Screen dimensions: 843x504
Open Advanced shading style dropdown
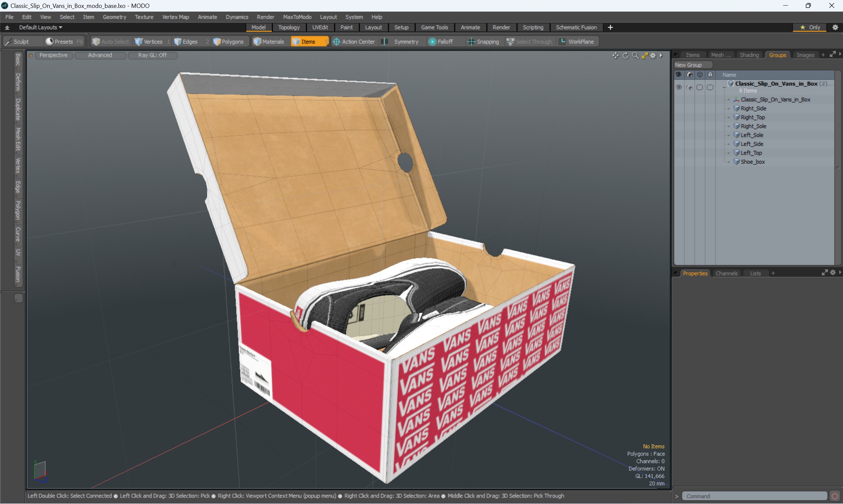pos(100,55)
